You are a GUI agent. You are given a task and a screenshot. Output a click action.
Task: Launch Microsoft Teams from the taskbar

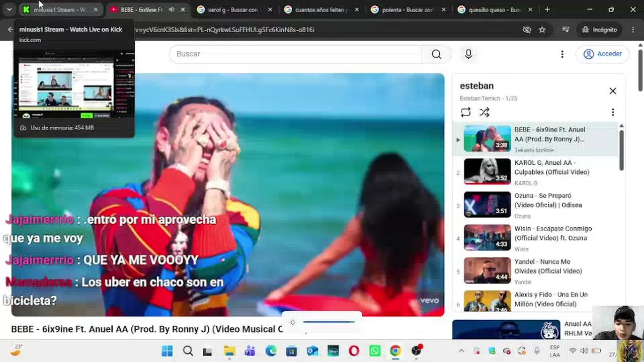click(x=250, y=351)
